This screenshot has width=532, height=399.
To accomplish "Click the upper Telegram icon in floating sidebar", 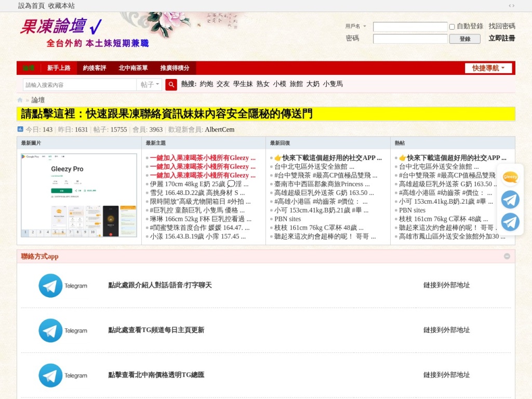I will (x=510, y=199).
